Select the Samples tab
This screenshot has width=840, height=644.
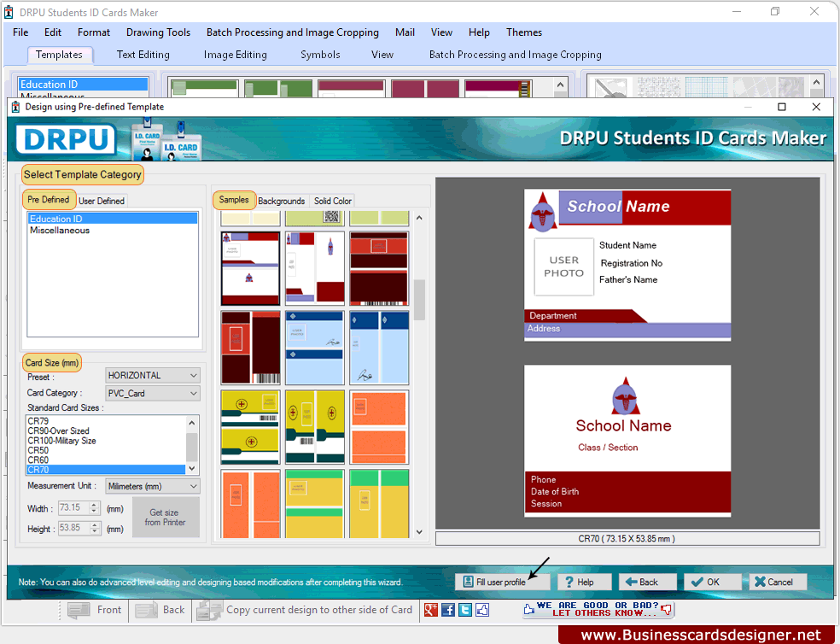tap(234, 200)
